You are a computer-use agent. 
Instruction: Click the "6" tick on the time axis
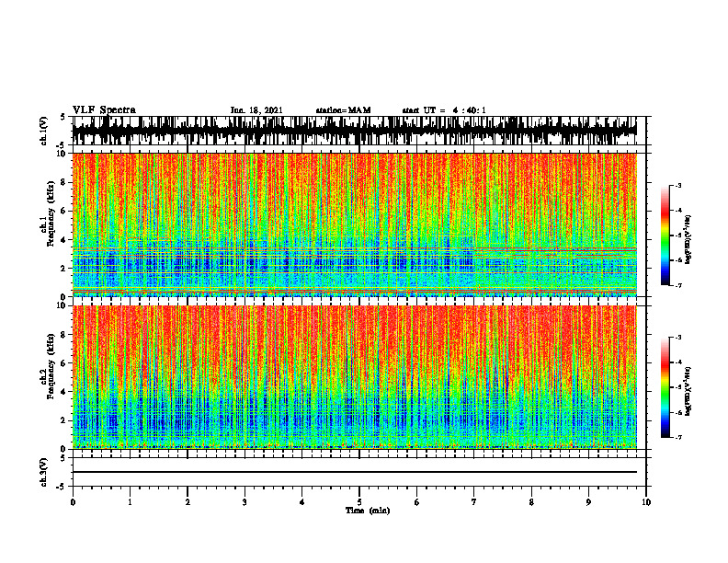coord(417,502)
